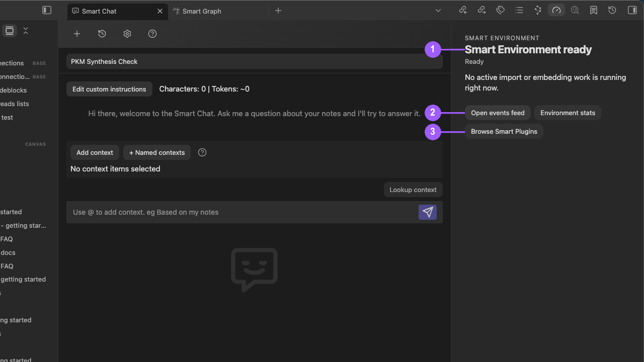Start a new chat with plus icon
Image resolution: width=644 pixels, height=362 pixels.
tap(77, 34)
